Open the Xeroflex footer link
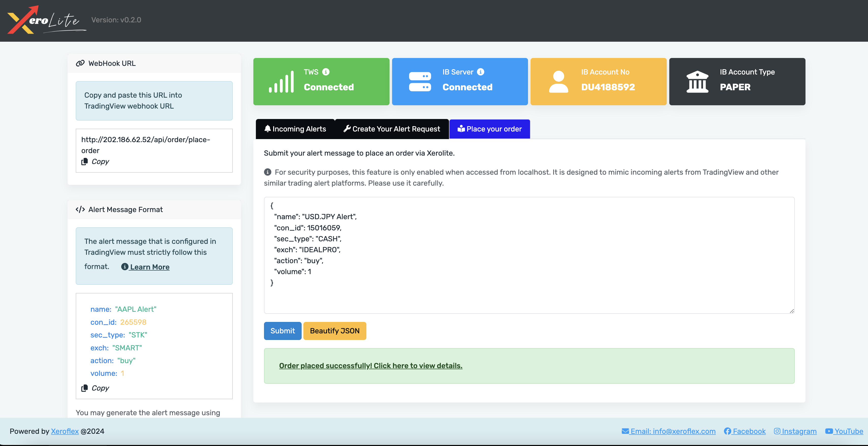This screenshot has height=446, width=868. [x=65, y=431]
